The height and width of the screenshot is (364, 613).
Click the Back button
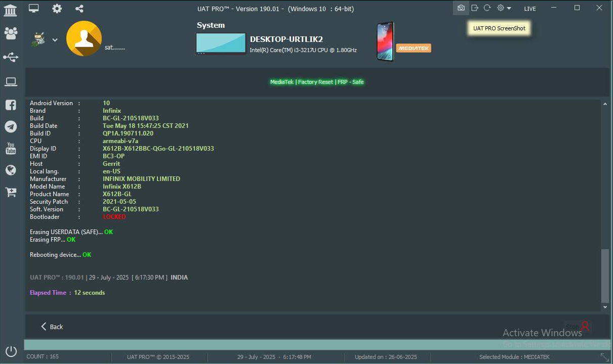tap(52, 327)
